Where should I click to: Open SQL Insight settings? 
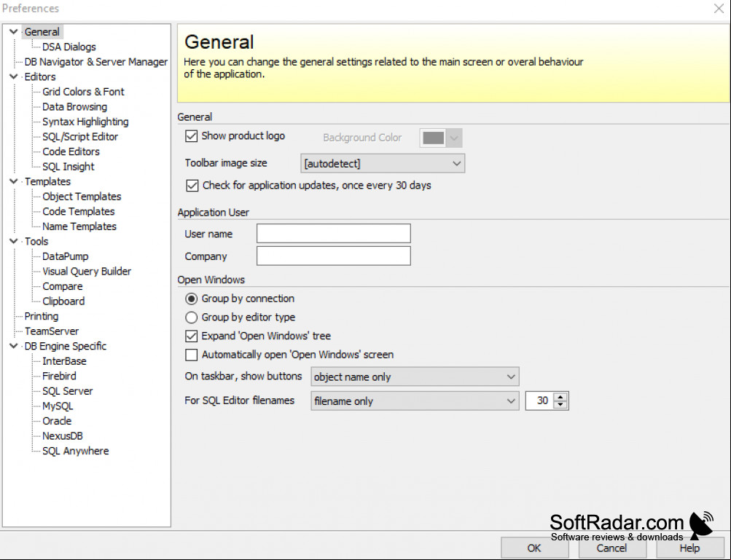pyautogui.click(x=68, y=166)
